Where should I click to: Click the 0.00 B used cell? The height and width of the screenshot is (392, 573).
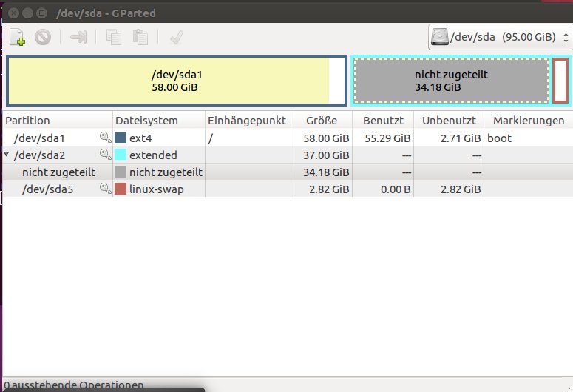click(x=396, y=189)
